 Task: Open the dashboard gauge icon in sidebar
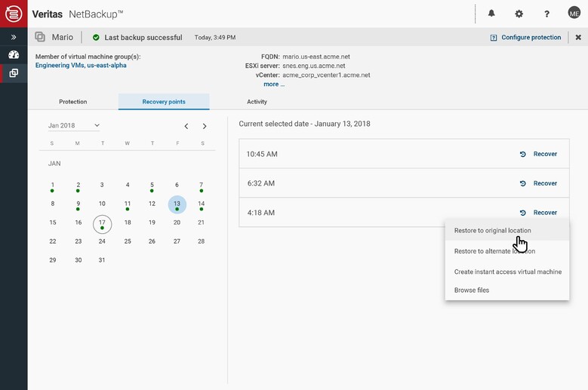pyautogui.click(x=14, y=55)
